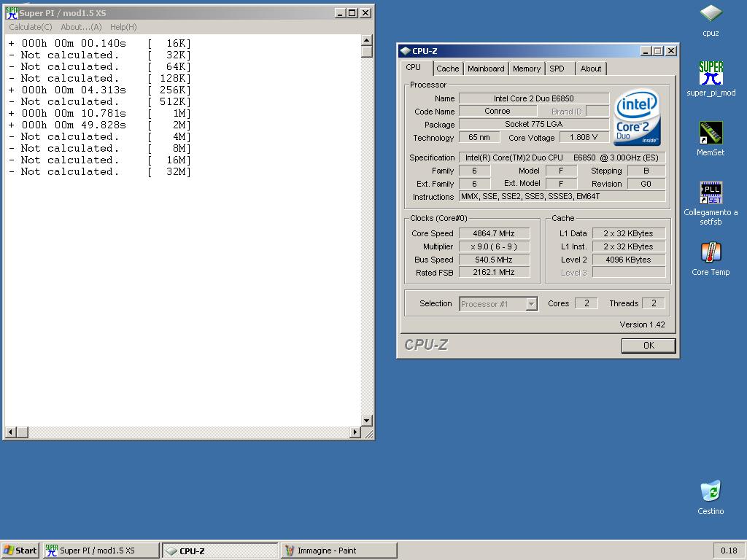This screenshot has height=560, width=747.
Task: Click the Core Voltage value 1.808 V
Action: [x=584, y=137]
